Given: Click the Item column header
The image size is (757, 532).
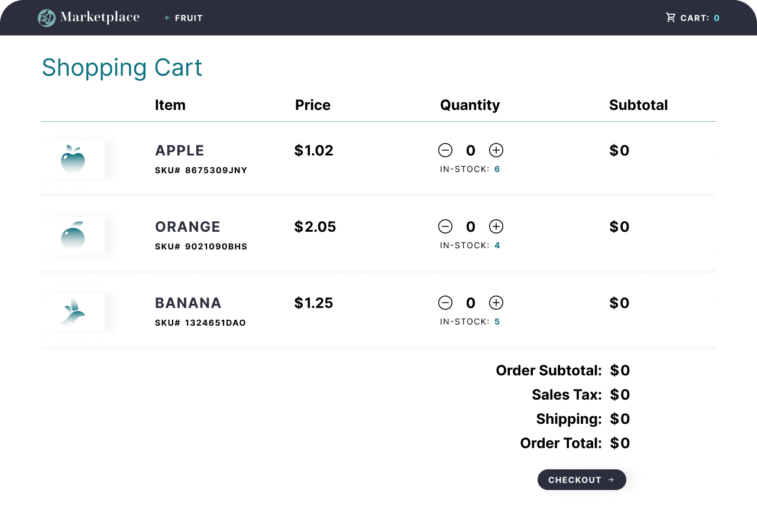Looking at the screenshot, I should (x=170, y=105).
